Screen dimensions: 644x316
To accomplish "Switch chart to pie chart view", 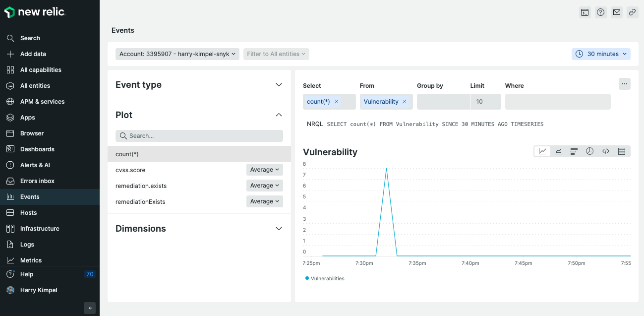I will (589, 151).
